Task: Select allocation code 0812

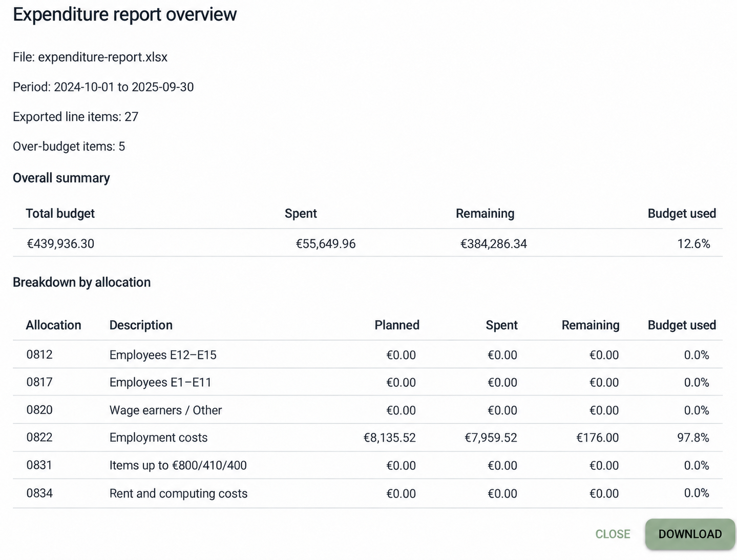Action: point(39,355)
